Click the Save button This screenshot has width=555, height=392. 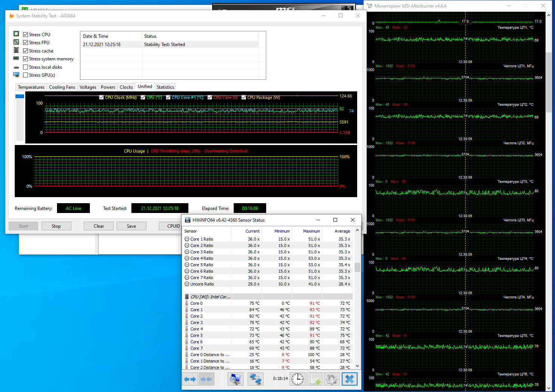[131, 226]
